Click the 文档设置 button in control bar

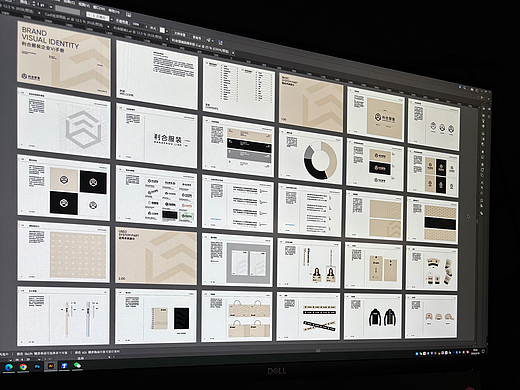click(x=180, y=34)
